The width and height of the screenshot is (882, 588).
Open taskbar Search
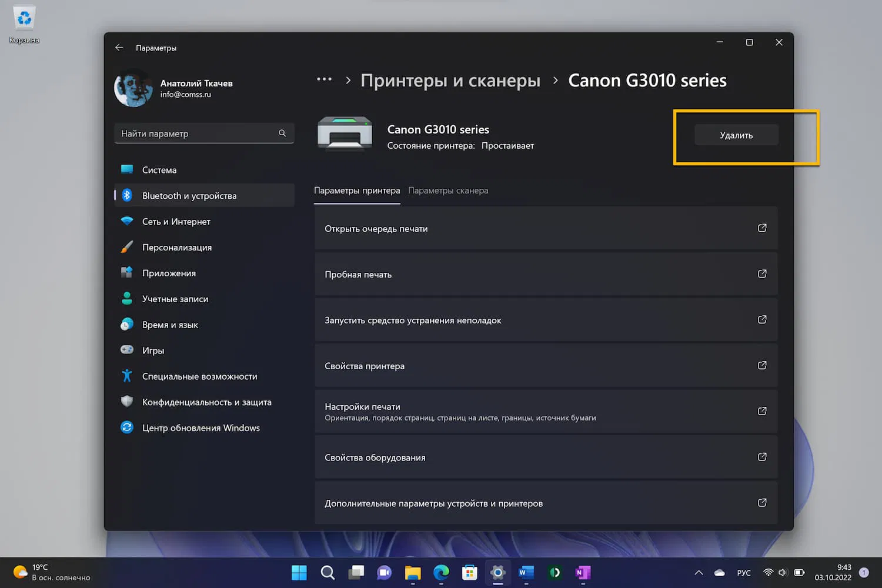point(328,573)
